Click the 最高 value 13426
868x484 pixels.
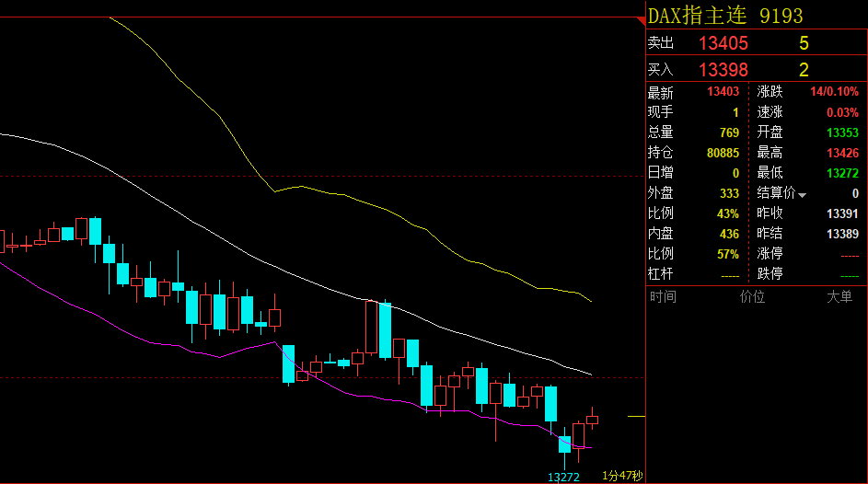click(x=842, y=153)
